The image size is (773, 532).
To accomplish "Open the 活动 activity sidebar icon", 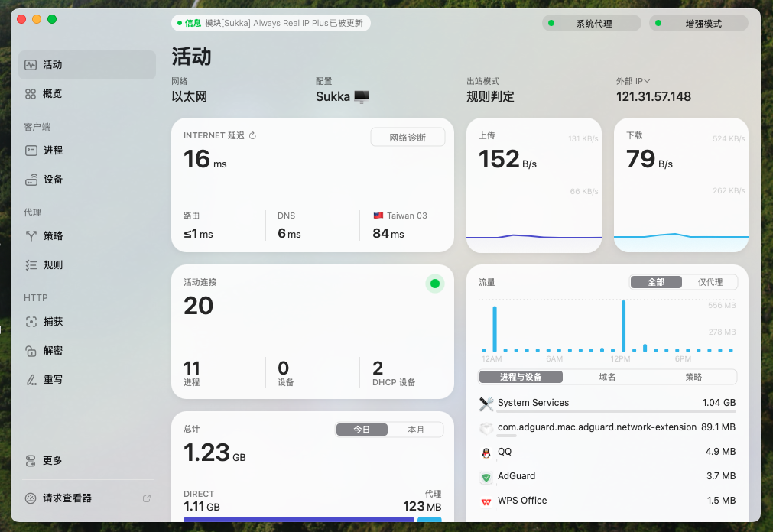I will tap(31, 65).
